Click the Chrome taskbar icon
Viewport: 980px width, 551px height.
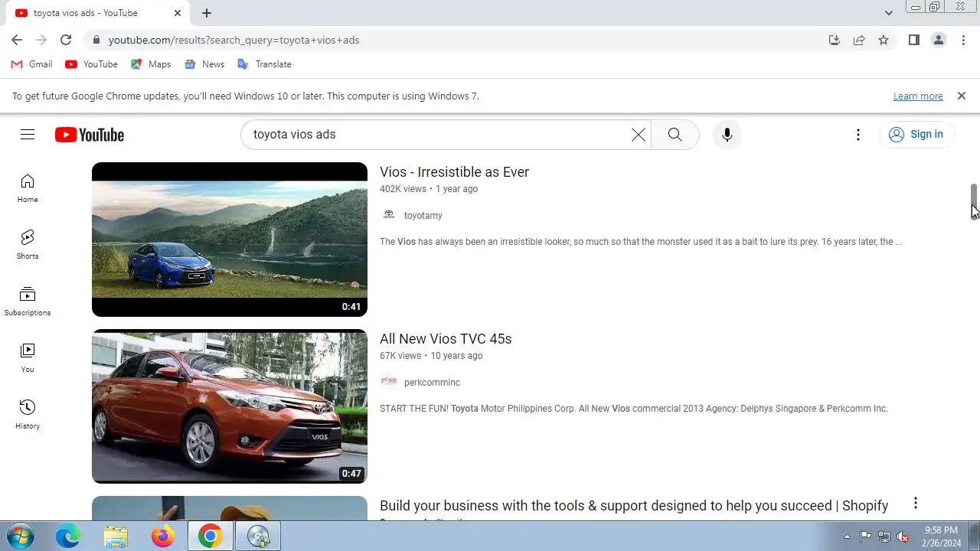(210, 536)
